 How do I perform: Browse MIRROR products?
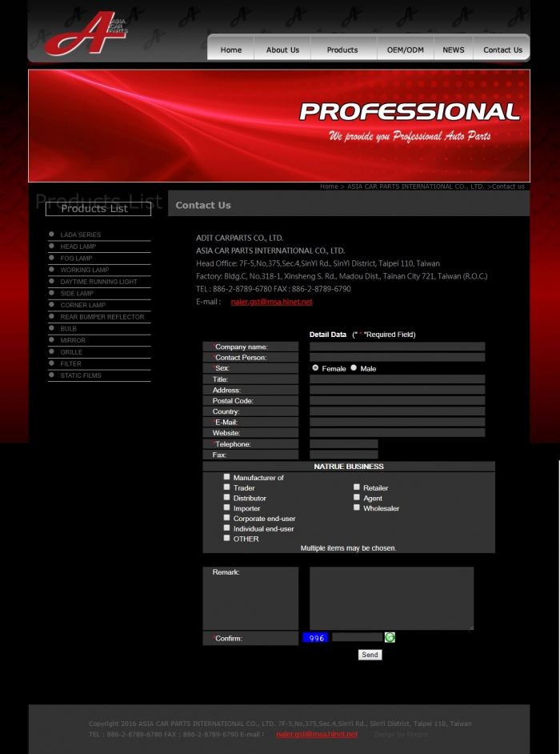pyautogui.click(x=73, y=340)
